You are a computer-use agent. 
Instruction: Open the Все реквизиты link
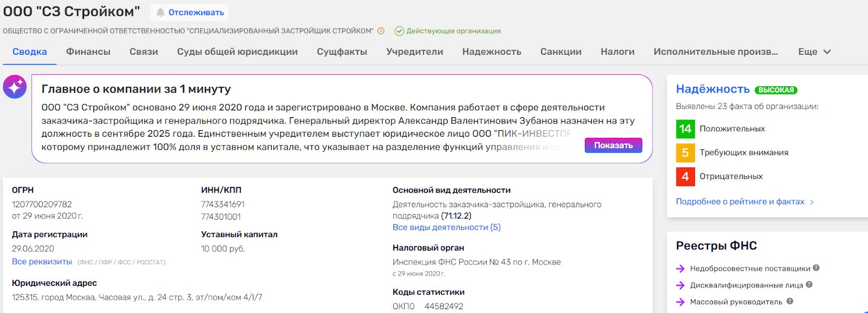[42, 262]
